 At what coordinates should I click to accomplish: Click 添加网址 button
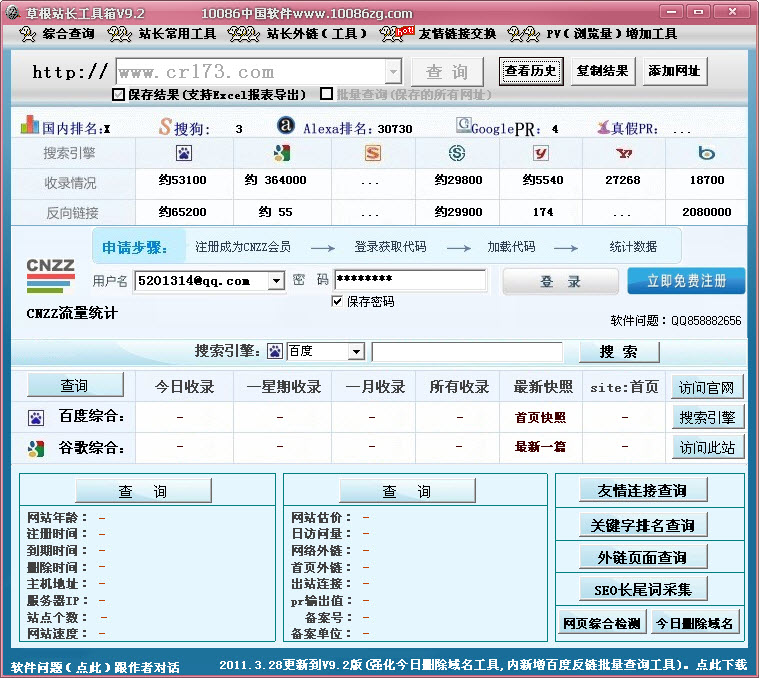(x=675, y=71)
